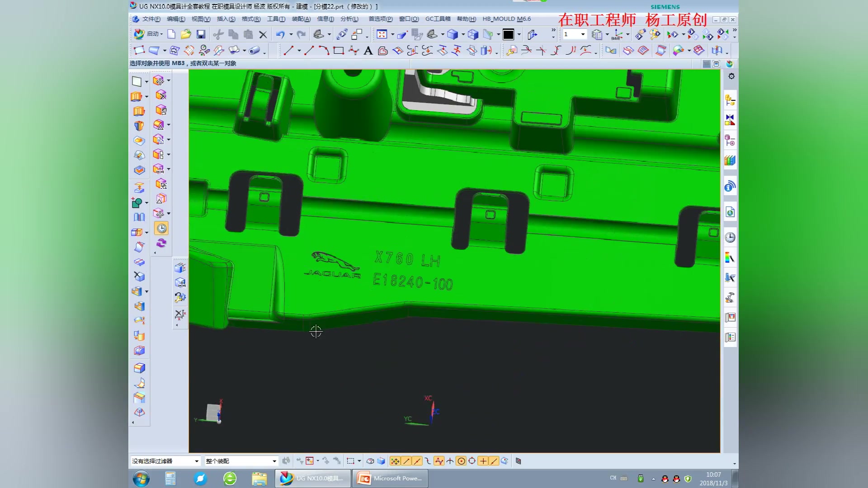Open the 整个装配 selection scope dropdown
This screenshot has width=868, height=488.
coord(274,461)
